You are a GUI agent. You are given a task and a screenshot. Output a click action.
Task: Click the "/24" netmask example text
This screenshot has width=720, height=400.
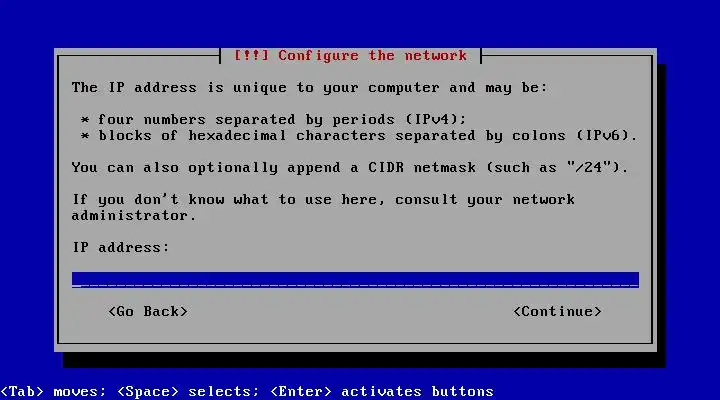593,167
